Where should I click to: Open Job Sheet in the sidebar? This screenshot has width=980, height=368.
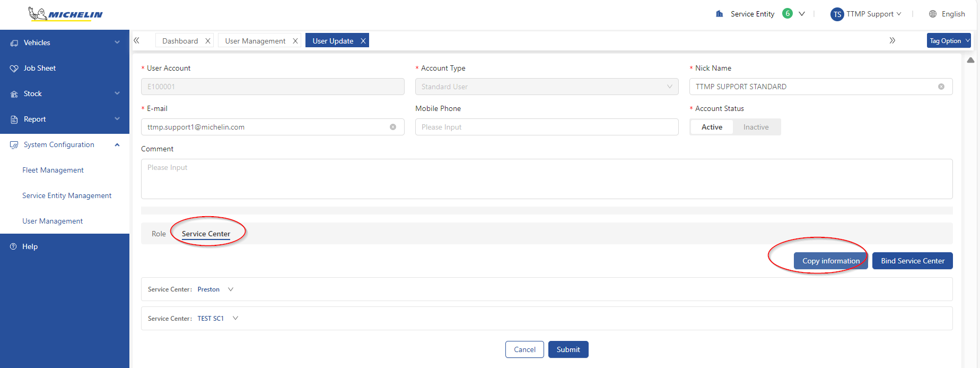(x=40, y=68)
